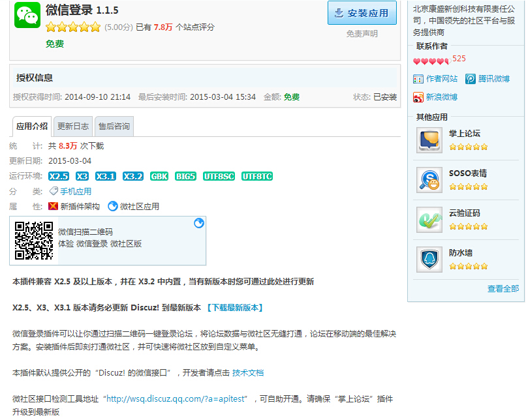The width and height of the screenshot is (526, 420).
Task: Click the 7.8万 site rating count
Action: (x=163, y=27)
